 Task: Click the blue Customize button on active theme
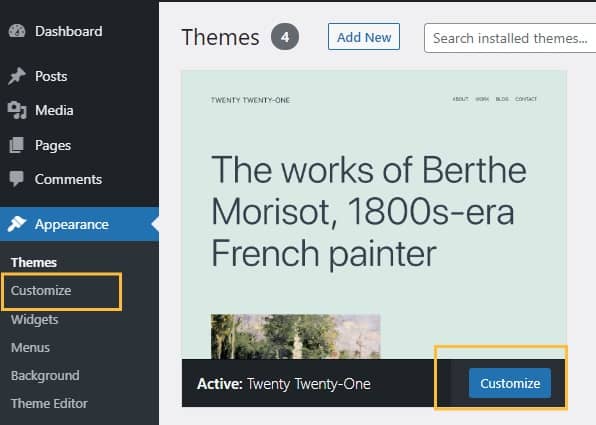pyautogui.click(x=510, y=383)
